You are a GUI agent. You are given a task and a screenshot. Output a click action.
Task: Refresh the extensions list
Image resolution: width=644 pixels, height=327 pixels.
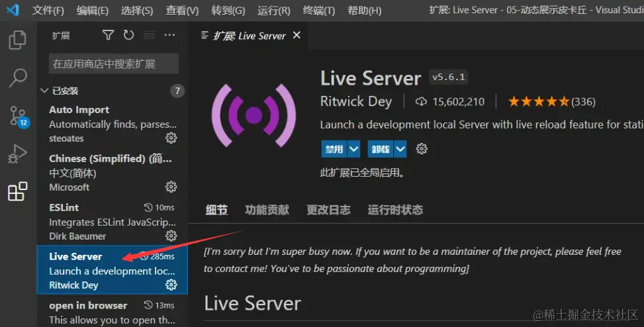pyautogui.click(x=128, y=35)
